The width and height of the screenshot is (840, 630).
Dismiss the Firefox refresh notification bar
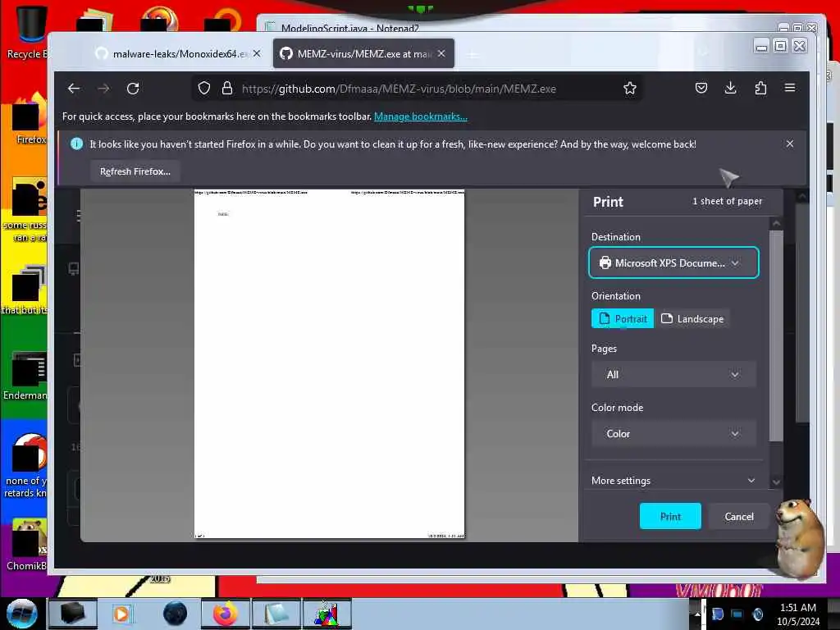coord(790,144)
